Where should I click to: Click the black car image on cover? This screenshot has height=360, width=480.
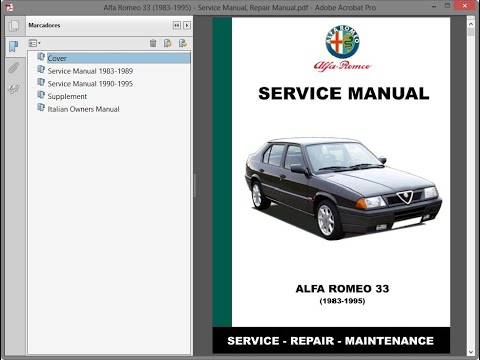coord(343,188)
